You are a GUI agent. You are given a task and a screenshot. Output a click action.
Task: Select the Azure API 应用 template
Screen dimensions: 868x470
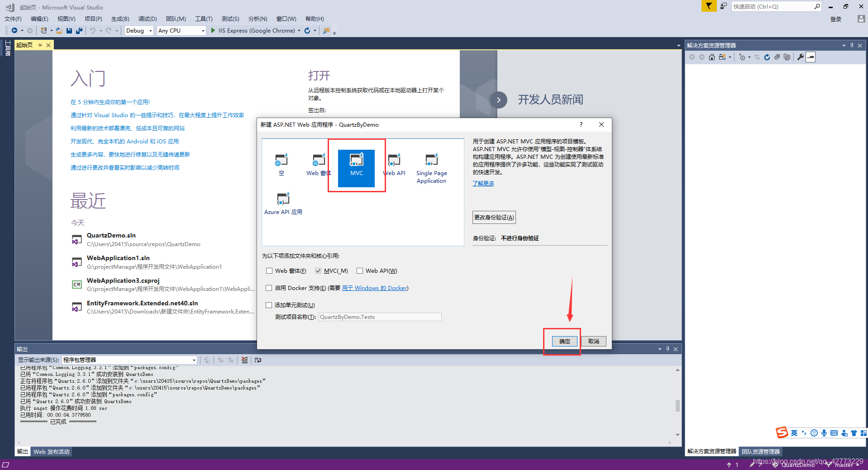point(283,204)
